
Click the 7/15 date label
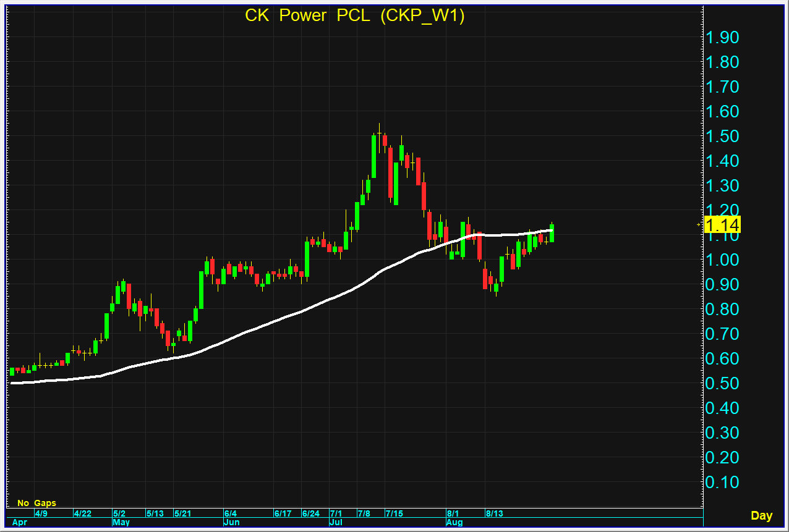[x=394, y=513]
